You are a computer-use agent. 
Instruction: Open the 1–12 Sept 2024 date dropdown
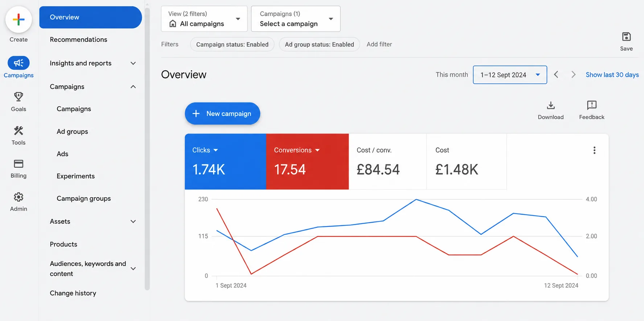click(x=510, y=75)
